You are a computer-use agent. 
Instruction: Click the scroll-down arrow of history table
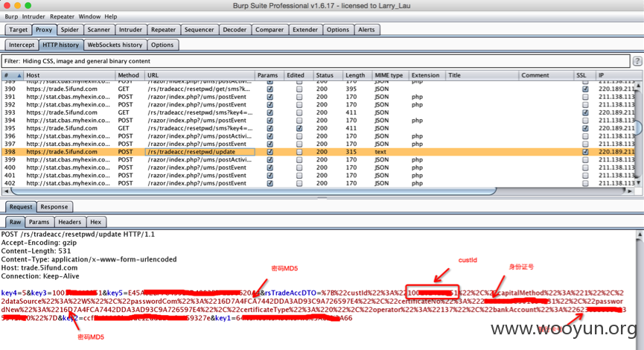pos(638,182)
